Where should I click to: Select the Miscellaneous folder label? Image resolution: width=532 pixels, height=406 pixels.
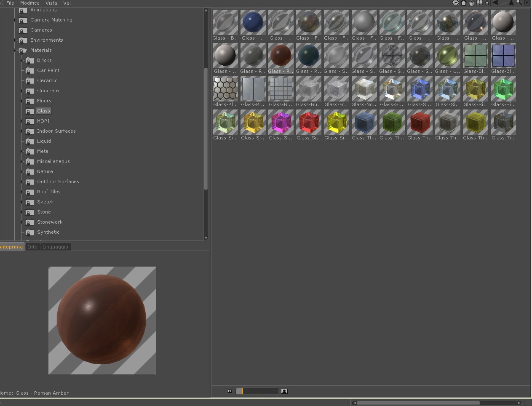click(53, 161)
